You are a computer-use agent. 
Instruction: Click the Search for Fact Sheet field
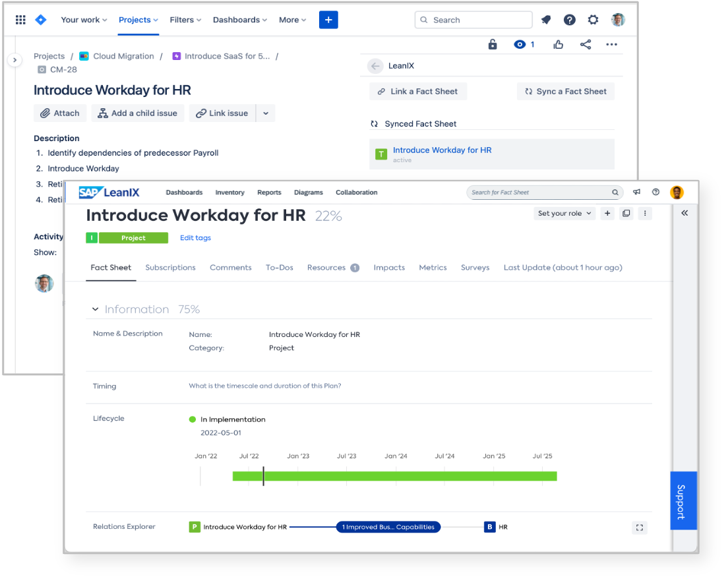point(545,193)
